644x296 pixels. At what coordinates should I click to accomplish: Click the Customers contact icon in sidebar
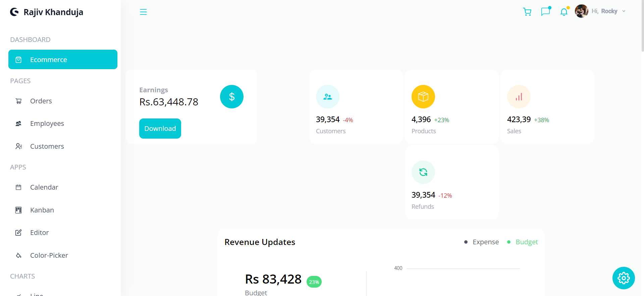click(18, 146)
